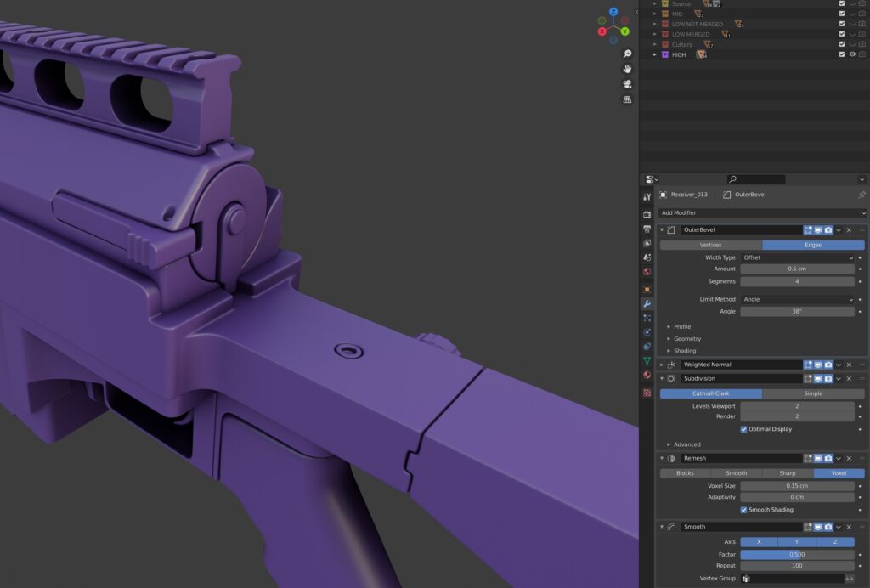Switch bevel mode to Vertices
Image resolution: width=870 pixels, height=588 pixels.
pos(710,245)
